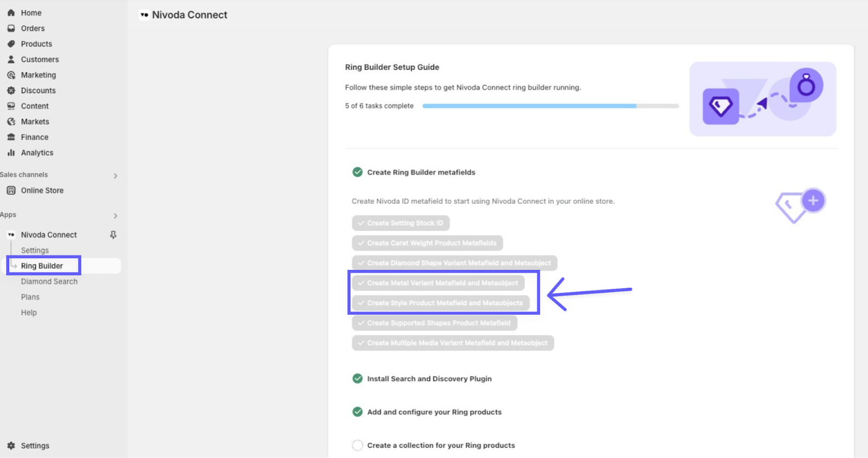Open Plans submenu item
This screenshot has width=868, height=458.
(30, 297)
